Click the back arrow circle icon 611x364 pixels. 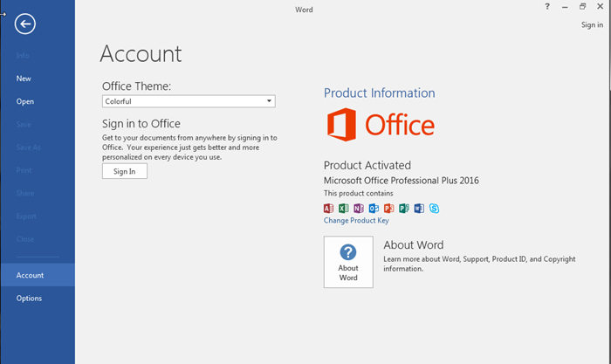24,24
